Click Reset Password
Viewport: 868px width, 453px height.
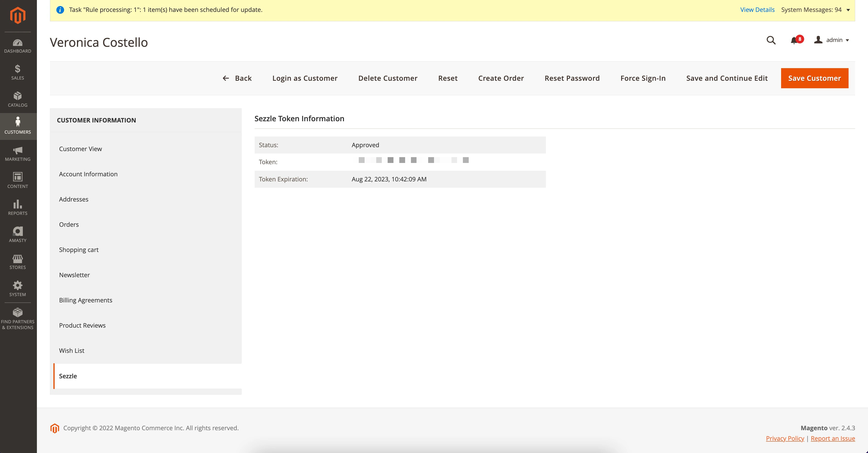[x=572, y=78]
